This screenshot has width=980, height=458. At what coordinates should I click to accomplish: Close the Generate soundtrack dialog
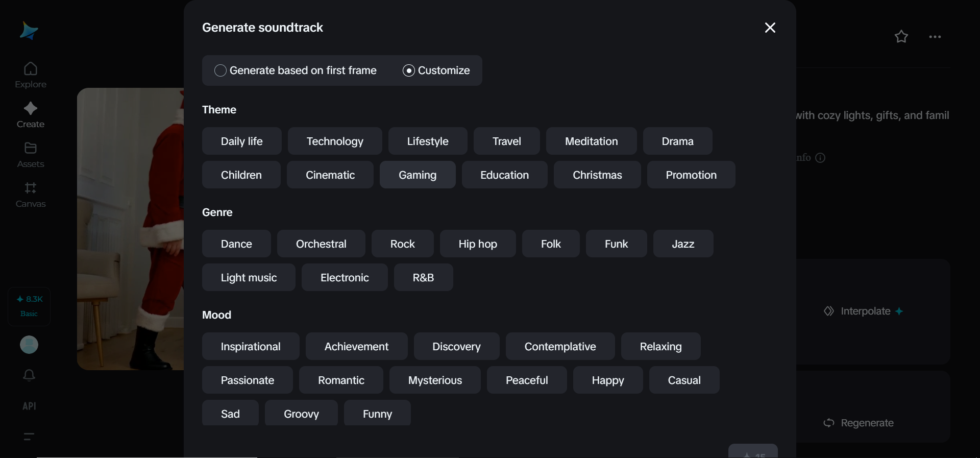[x=770, y=28]
